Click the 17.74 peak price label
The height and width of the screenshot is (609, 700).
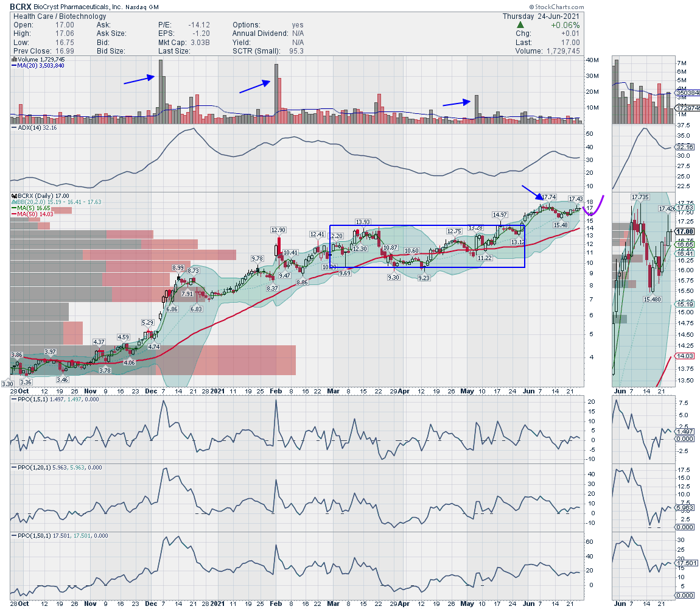548,197
